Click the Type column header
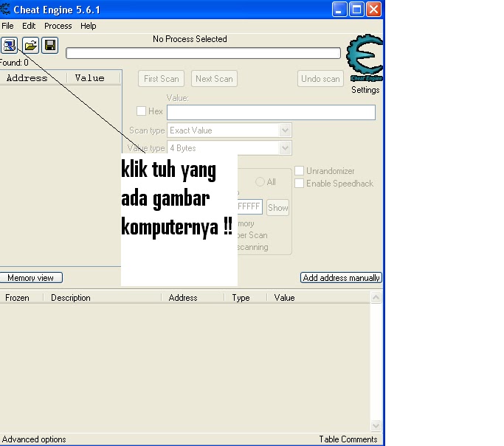Viewport: 504px width, 446px height. (241, 298)
